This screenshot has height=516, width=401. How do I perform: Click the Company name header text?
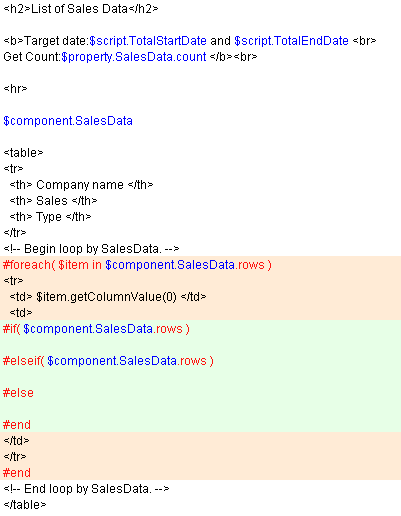tap(80, 185)
